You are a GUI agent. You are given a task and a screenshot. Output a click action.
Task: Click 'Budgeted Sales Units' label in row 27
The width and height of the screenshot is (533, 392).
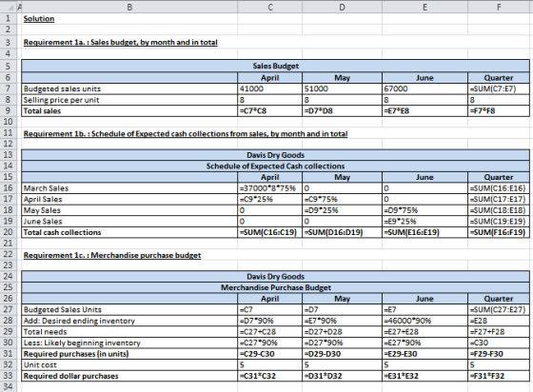[x=129, y=309]
